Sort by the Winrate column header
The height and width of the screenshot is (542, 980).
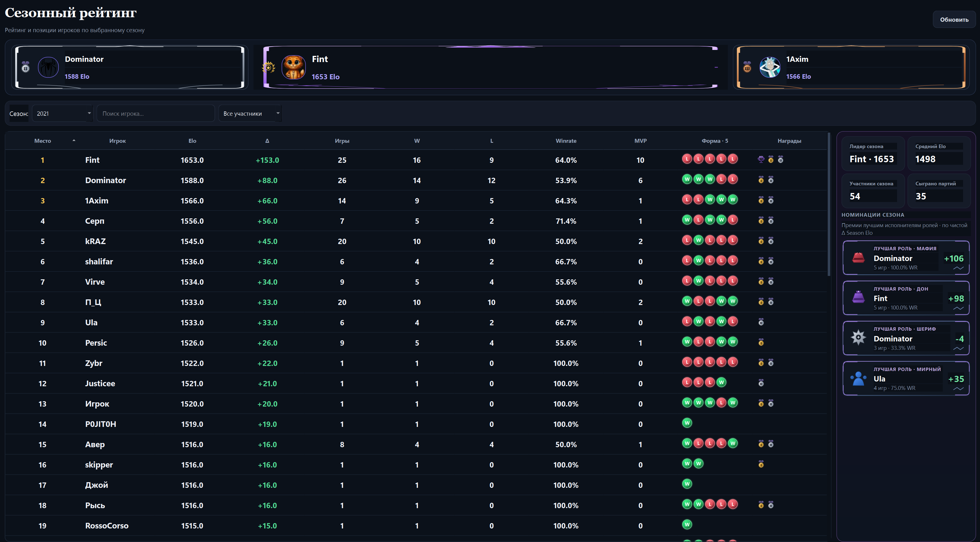click(x=566, y=141)
